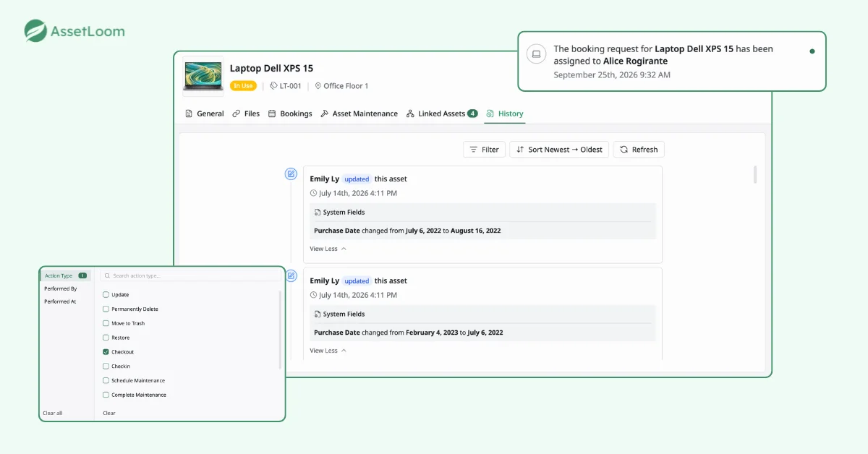Image resolution: width=868 pixels, height=454 pixels.
Task: Click the laptop icon in the notification
Action: point(536,53)
